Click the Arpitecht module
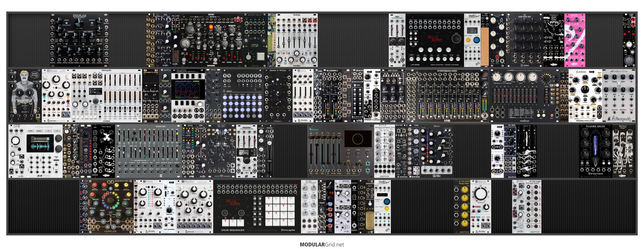Viewport: 644px width, 249px height. pyautogui.click(x=393, y=96)
